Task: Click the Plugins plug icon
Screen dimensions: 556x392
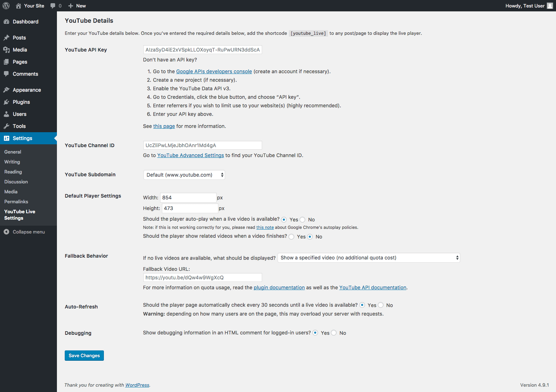Action: (x=6, y=102)
